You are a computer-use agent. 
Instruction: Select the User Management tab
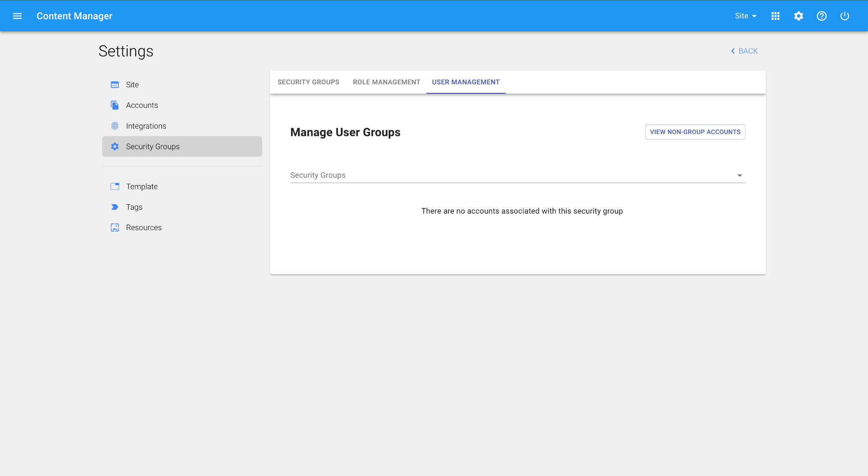coord(465,82)
